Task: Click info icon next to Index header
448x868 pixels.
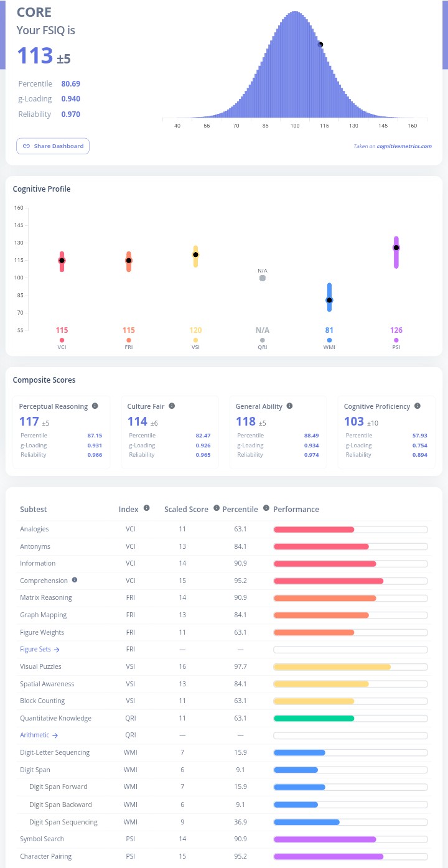Action: click(147, 508)
